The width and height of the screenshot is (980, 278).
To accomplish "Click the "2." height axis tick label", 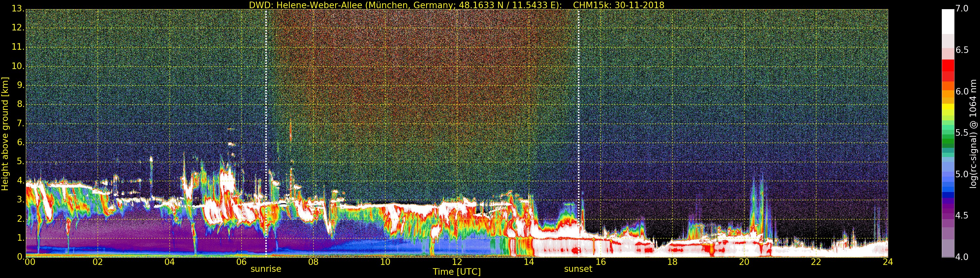I will [x=21, y=218].
